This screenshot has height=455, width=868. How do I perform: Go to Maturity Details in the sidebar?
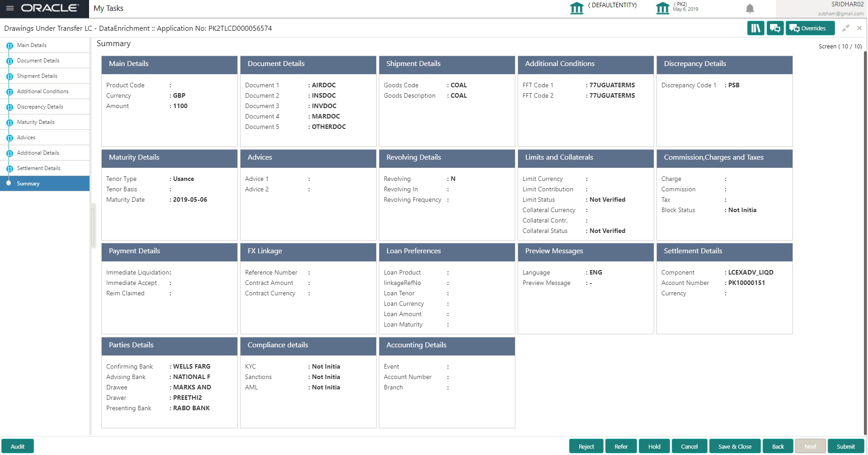pos(36,122)
